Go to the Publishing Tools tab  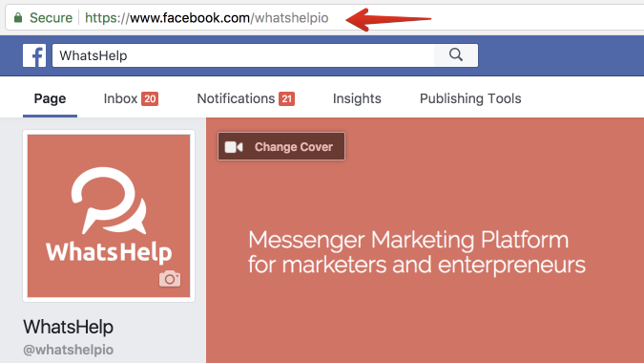point(470,98)
